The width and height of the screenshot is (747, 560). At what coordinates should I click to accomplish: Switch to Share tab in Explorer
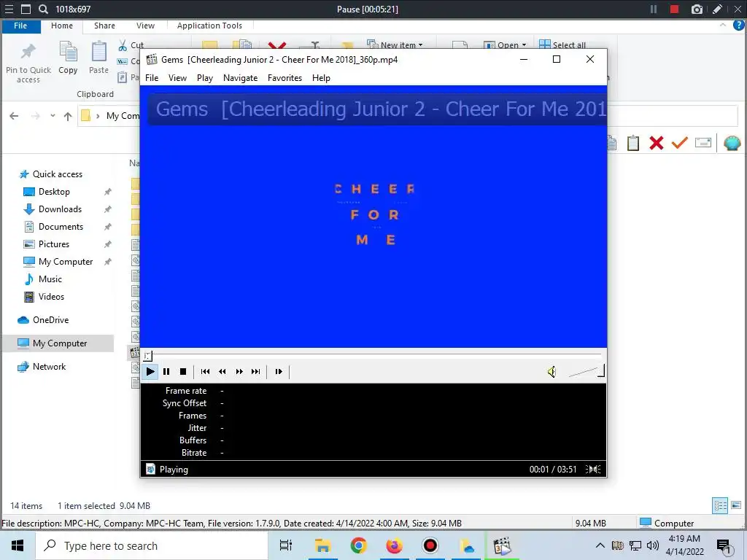104,26
